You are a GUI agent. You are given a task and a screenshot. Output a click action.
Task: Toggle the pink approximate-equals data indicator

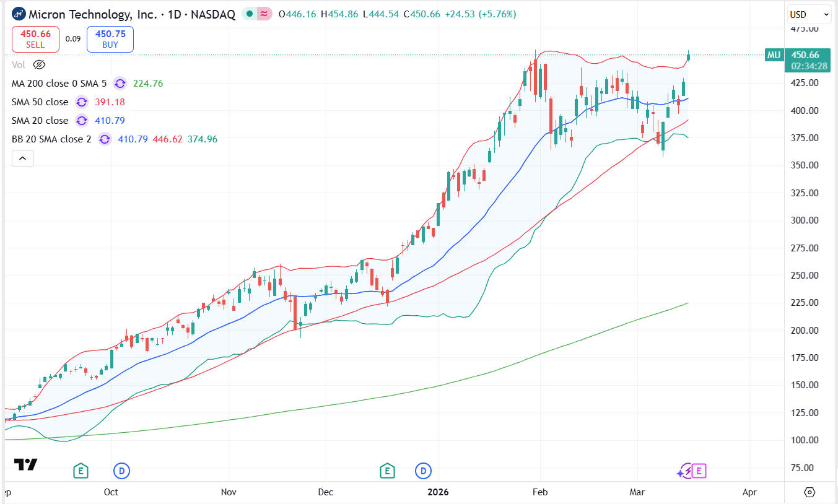pyautogui.click(x=264, y=14)
